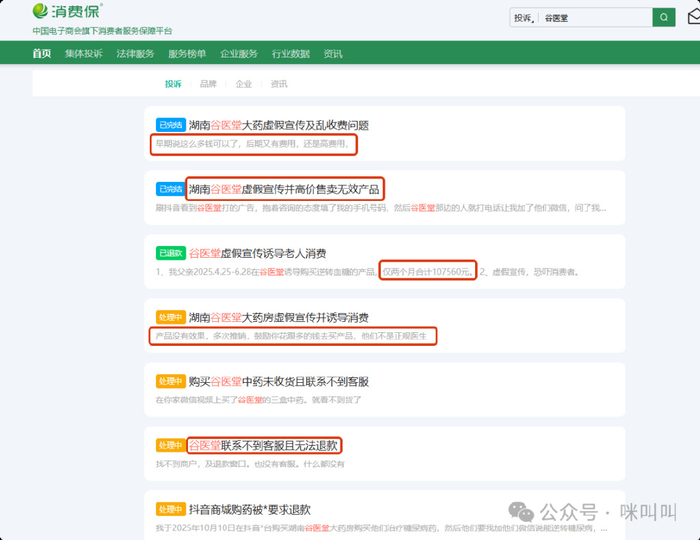Click summary text starting 刷抖音看到谷医堂打的广告

click(x=381, y=208)
